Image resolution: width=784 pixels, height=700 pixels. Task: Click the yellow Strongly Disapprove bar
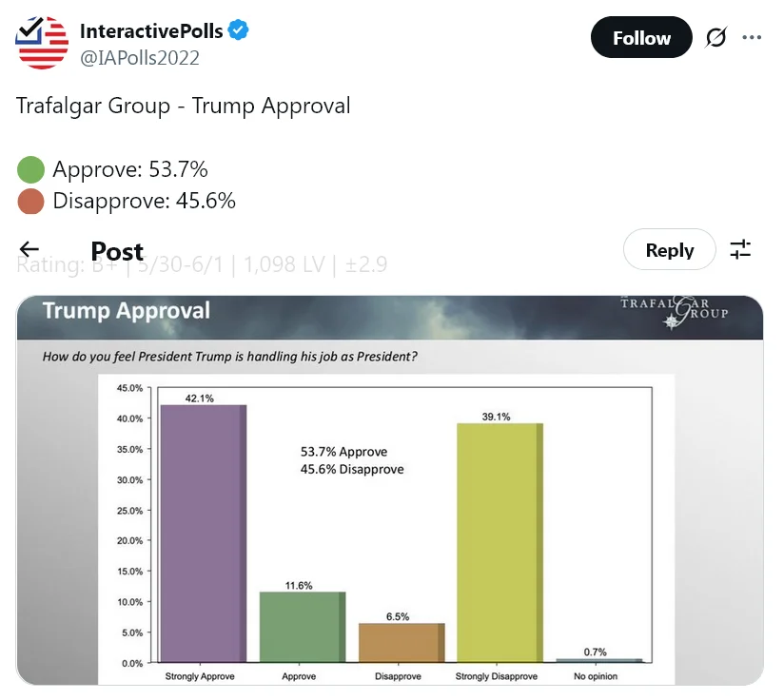[500, 542]
